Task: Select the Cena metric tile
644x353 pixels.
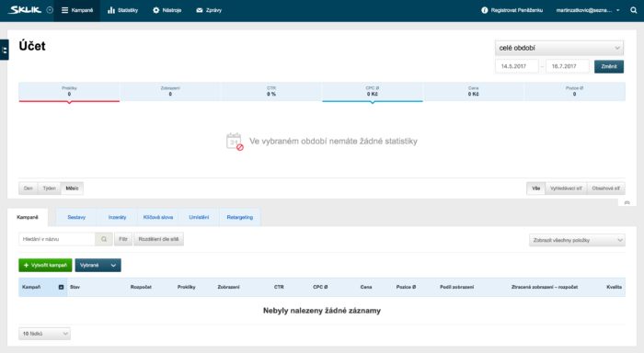Action: [473, 92]
